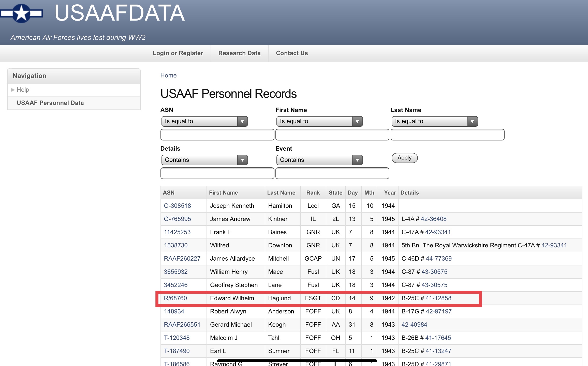Screen dimensions: 588x366
Task: Open ASN record RAAF260227
Action: [x=182, y=259]
